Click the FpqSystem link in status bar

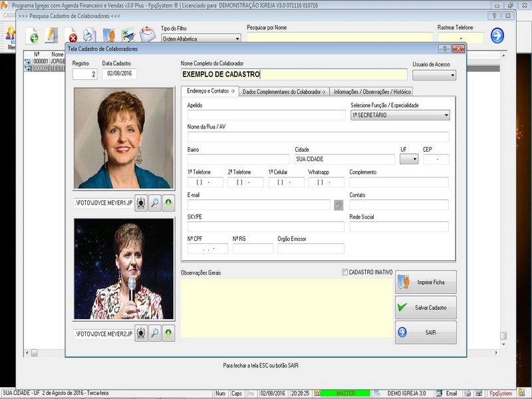coord(501,393)
